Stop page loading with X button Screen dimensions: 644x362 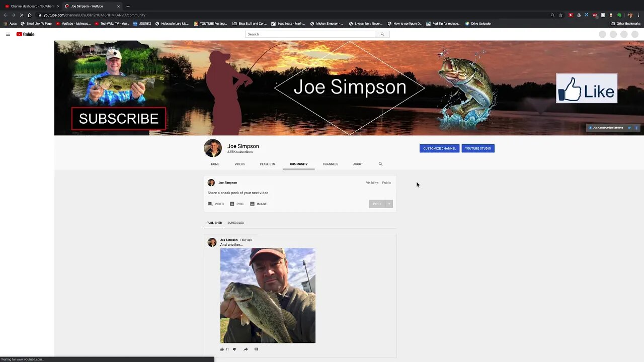[x=21, y=15]
